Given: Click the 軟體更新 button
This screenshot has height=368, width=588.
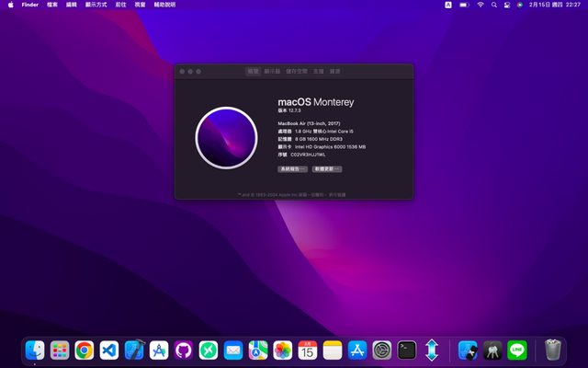Looking at the screenshot, I should [x=327, y=169].
